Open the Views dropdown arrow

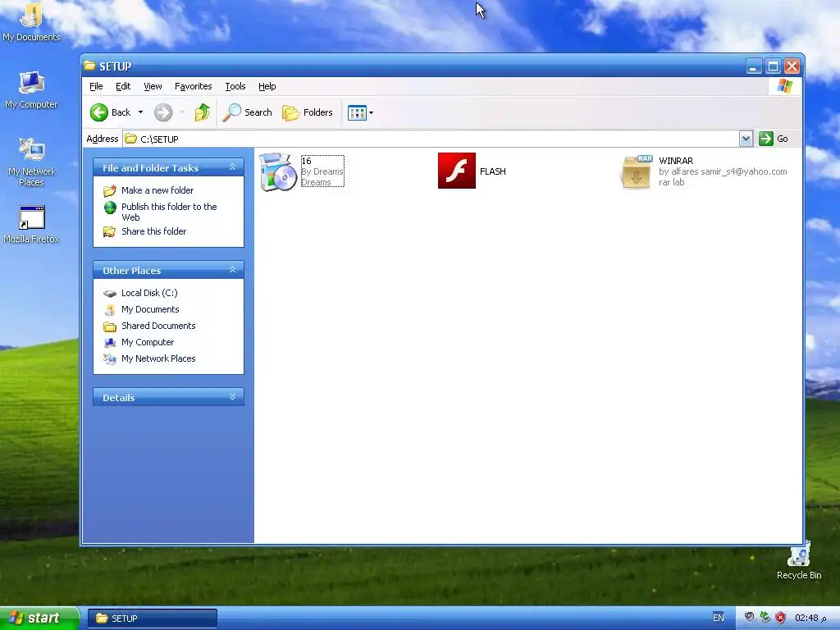click(x=372, y=112)
